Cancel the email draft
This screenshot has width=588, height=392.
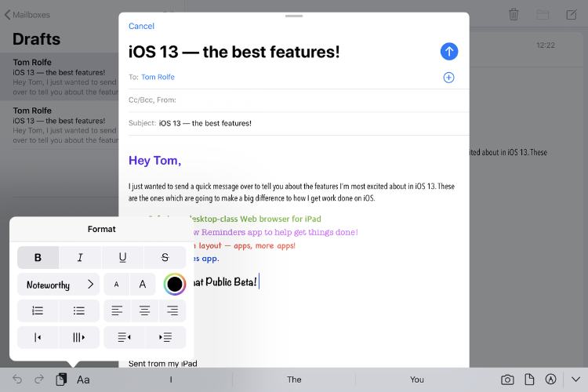pyautogui.click(x=141, y=26)
